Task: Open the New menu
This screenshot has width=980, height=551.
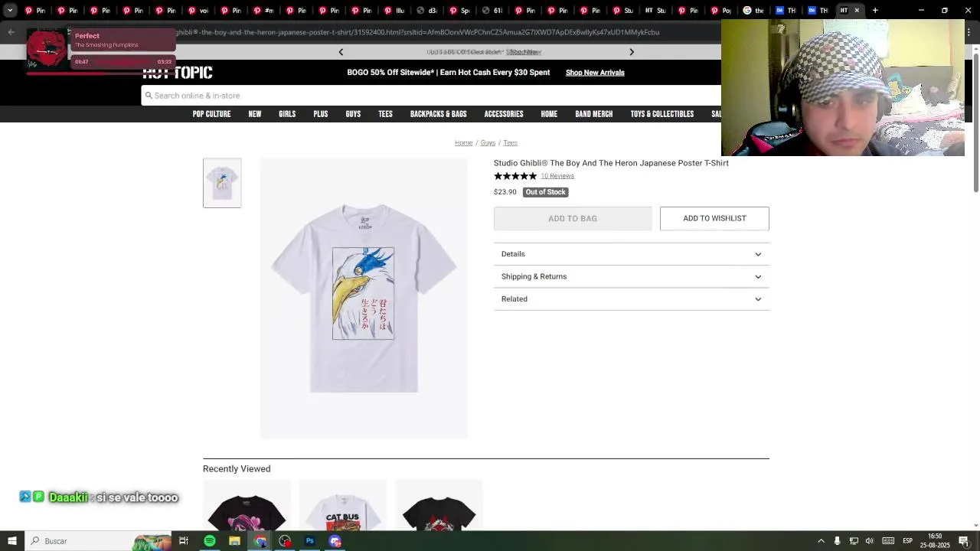Action: coord(255,114)
